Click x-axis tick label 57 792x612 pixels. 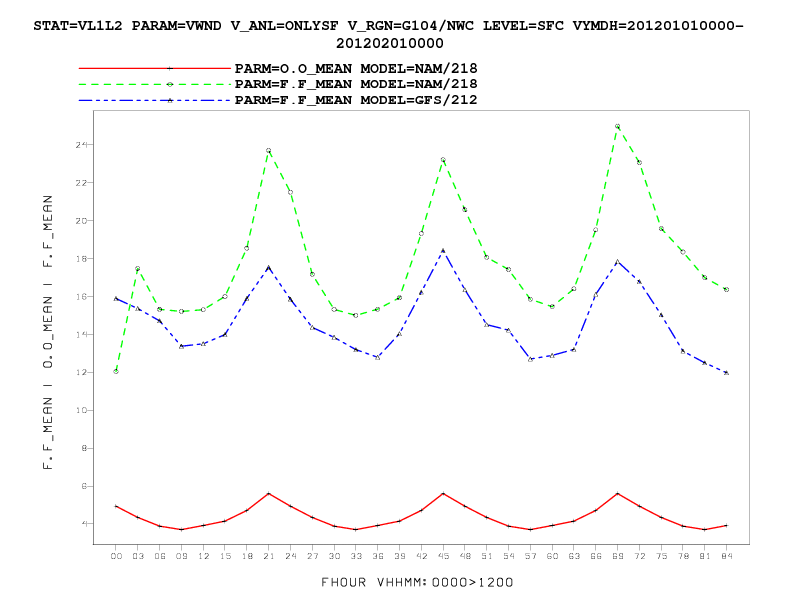(530, 556)
